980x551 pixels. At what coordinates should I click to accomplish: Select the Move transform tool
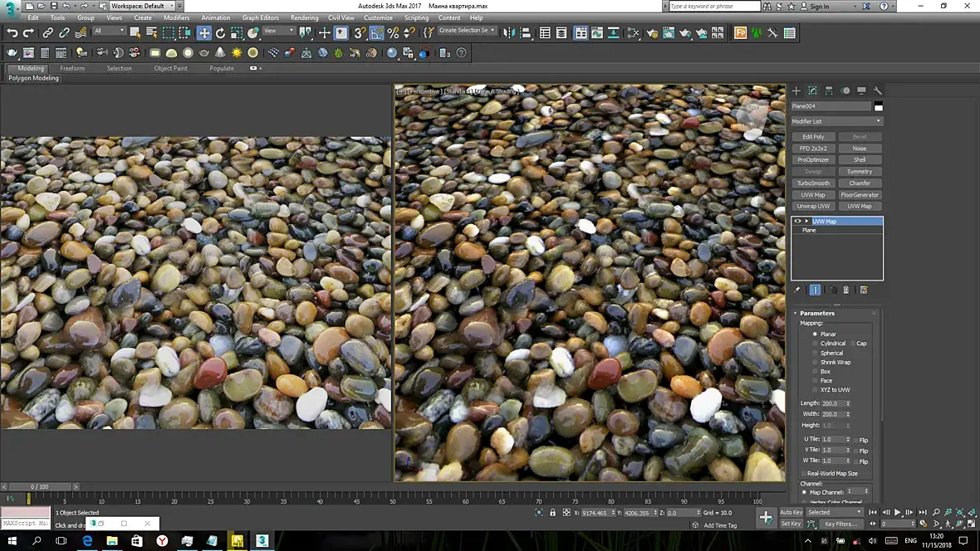(x=203, y=33)
